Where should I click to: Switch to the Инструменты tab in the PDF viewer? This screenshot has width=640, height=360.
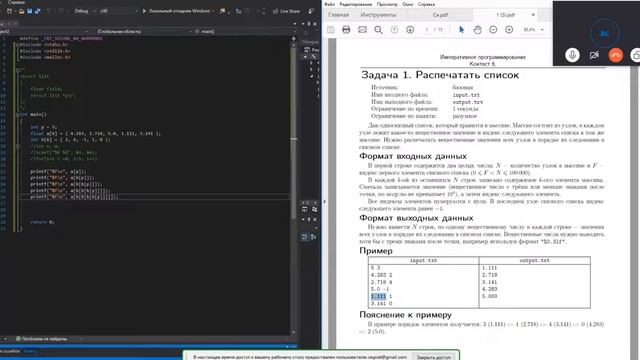click(378, 15)
